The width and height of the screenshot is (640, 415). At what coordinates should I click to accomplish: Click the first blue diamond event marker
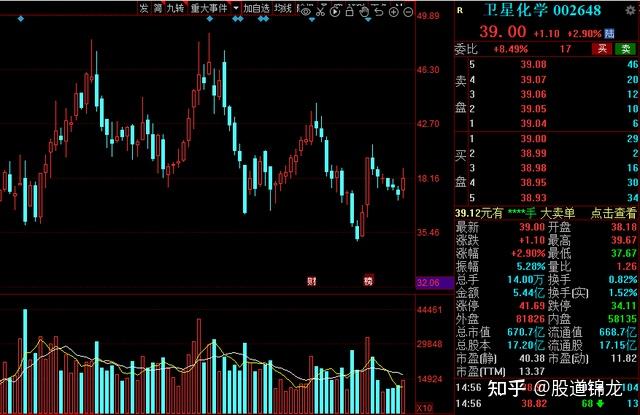click(x=21, y=19)
